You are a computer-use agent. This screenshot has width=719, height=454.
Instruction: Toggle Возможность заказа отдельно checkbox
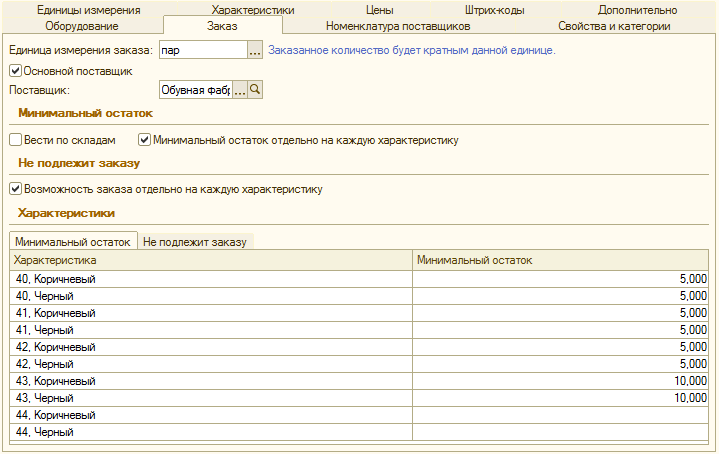tap(16, 189)
